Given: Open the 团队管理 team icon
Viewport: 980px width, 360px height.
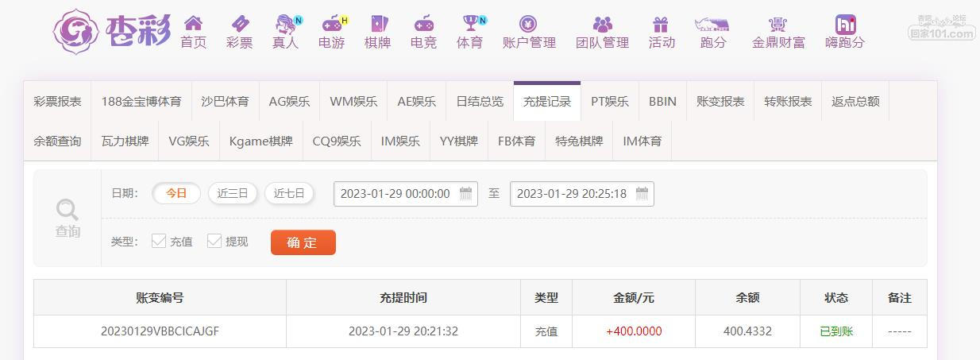Looking at the screenshot, I should point(602,24).
